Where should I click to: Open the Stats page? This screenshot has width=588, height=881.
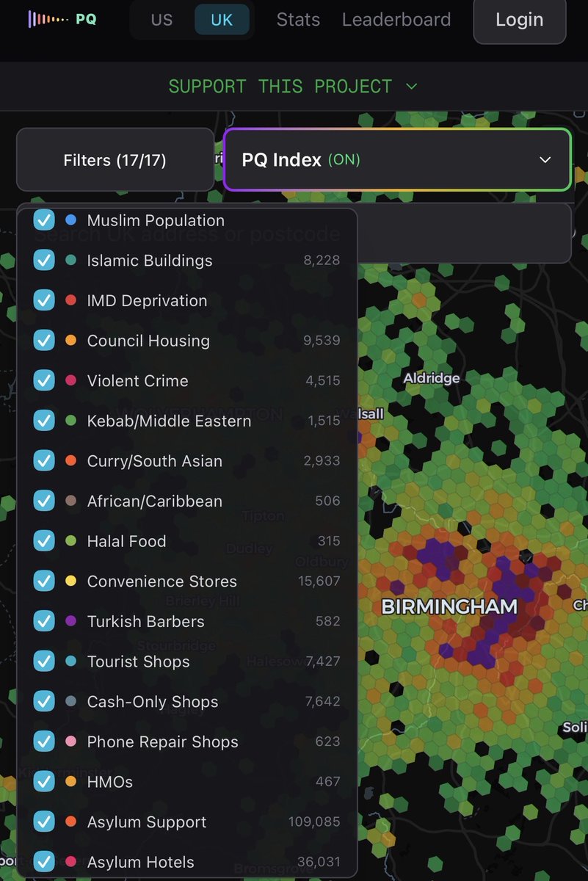[298, 20]
